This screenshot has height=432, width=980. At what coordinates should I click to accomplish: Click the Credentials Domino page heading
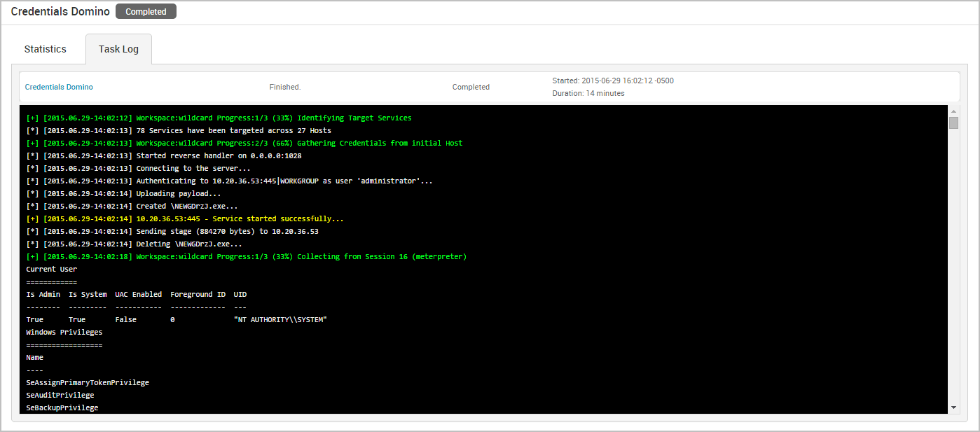click(60, 12)
